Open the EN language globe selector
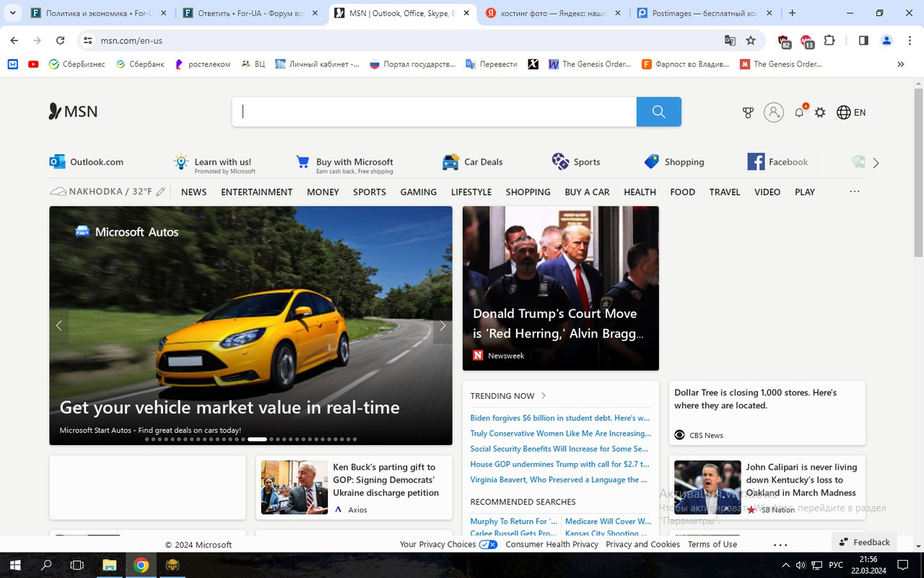The height and width of the screenshot is (578, 924). coord(851,112)
